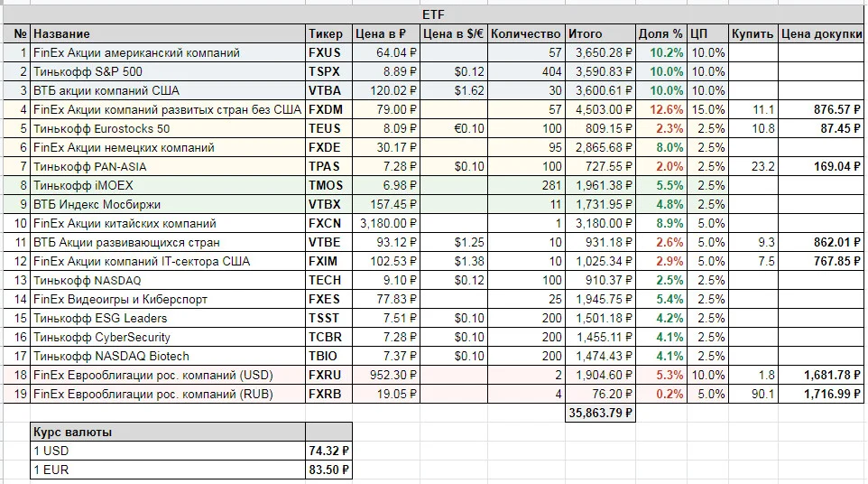Viewport: 868px width, 484px height.
Task: Click total cell 1,474.43 ₽
Action: click(600, 356)
